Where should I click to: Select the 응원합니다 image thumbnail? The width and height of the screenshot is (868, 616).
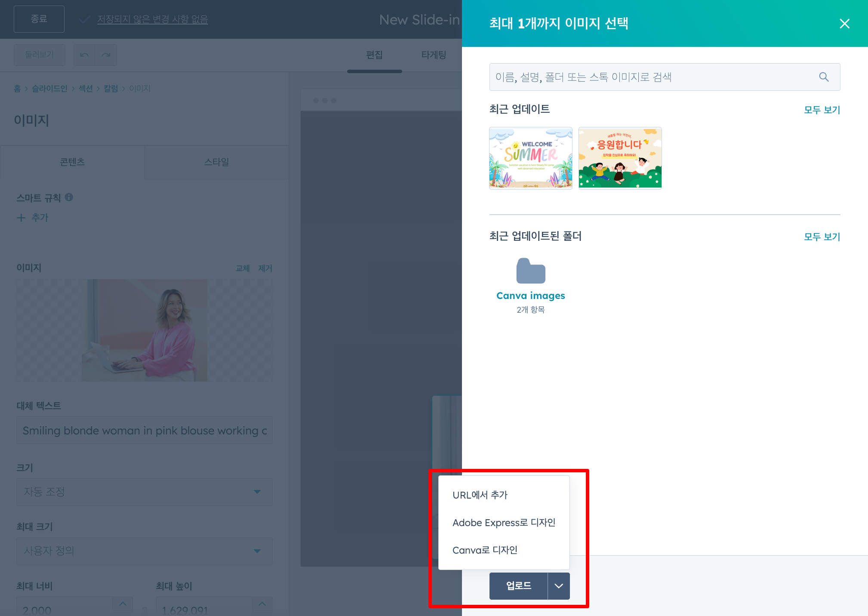(x=620, y=158)
